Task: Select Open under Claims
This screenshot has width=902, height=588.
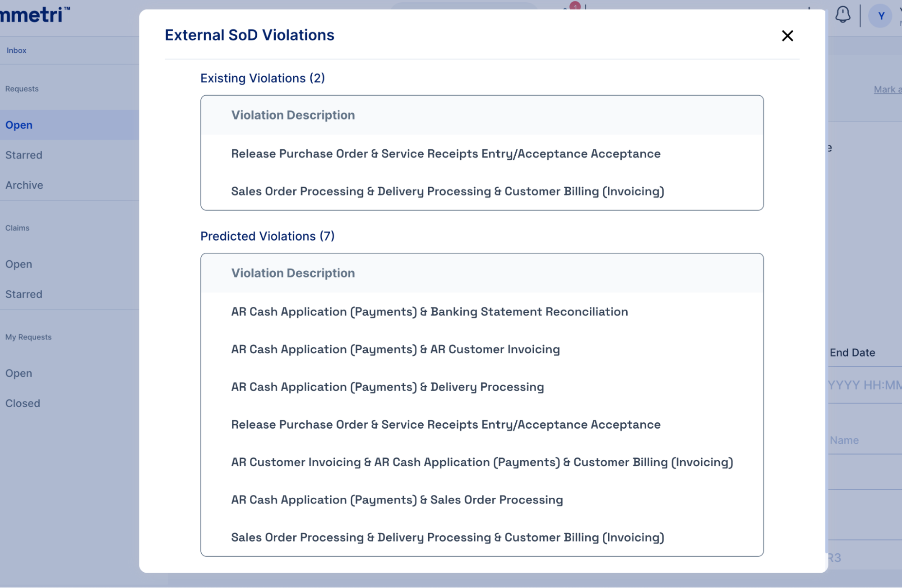Action: click(x=19, y=264)
